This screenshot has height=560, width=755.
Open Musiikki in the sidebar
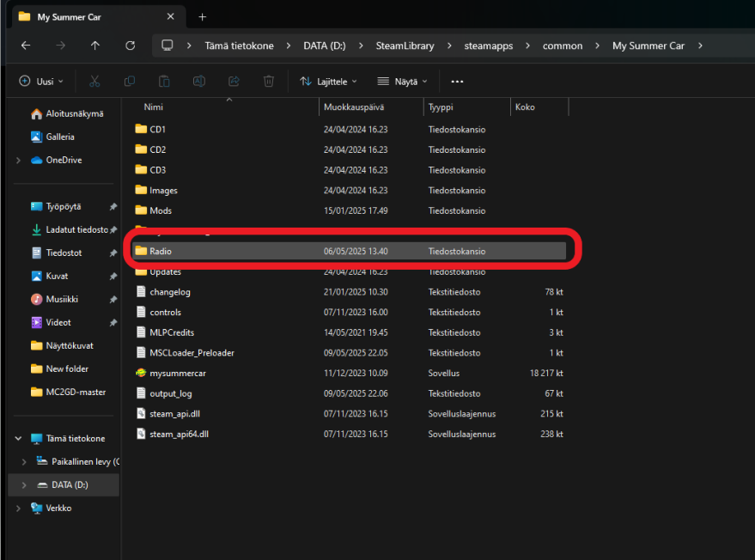pyautogui.click(x=54, y=299)
